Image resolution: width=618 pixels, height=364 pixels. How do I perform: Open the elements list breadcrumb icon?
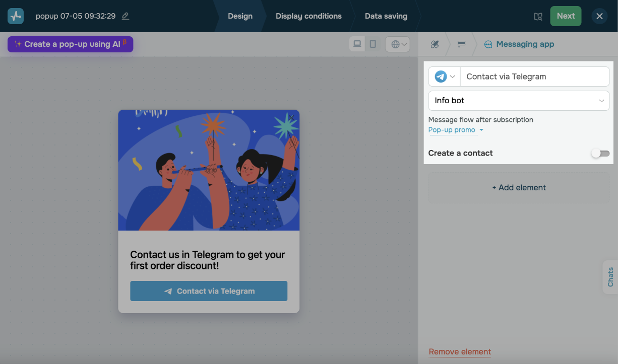pos(461,44)
